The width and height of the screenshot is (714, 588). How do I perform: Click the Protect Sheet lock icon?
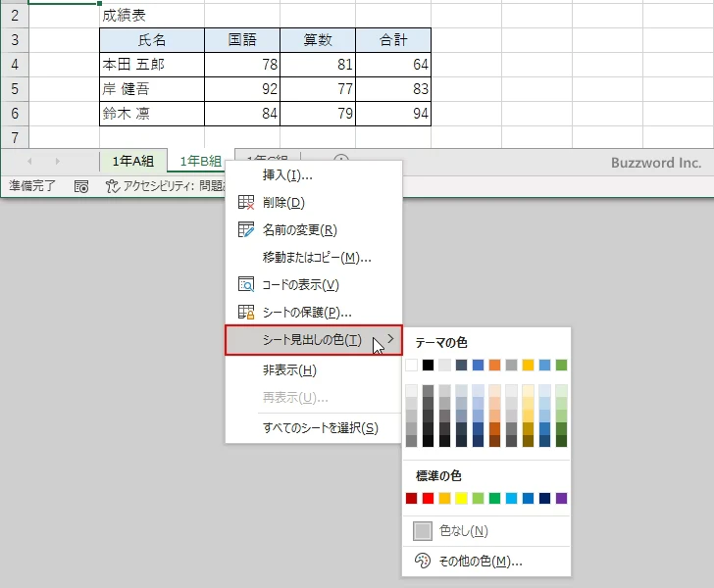(x=246, y=313)
